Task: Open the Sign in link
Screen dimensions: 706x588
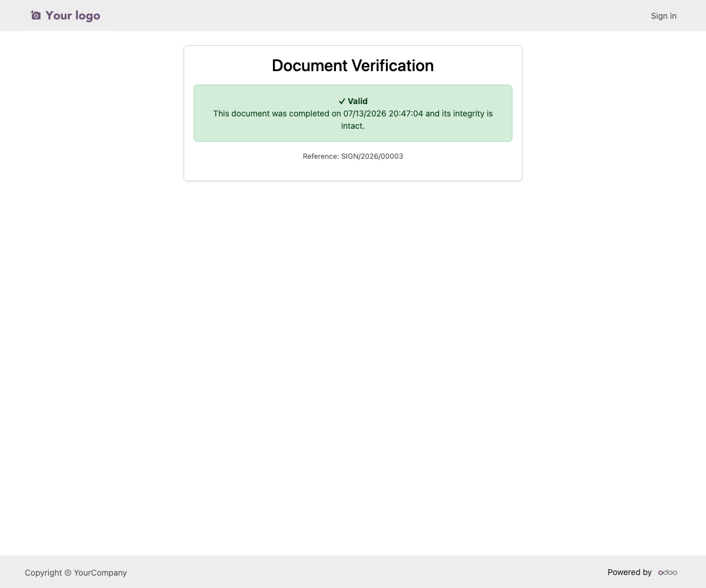Action: (x=664, y=16)
